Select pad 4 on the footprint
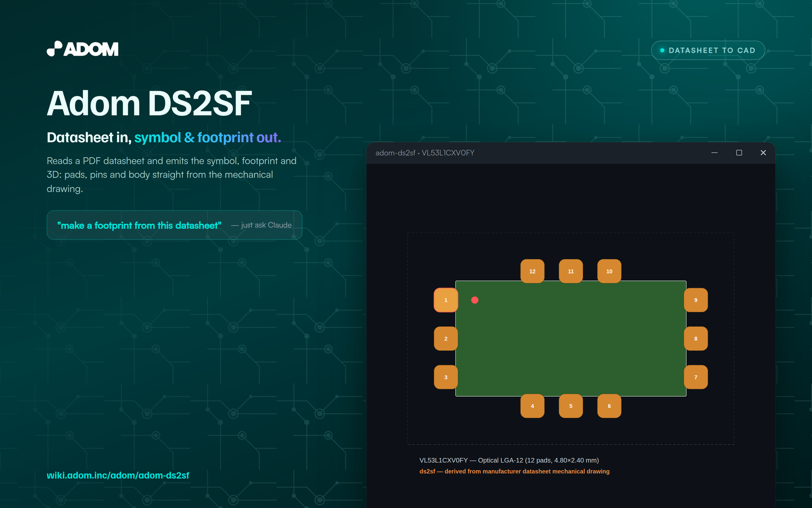This screenshot has width=812, height=508. (532, 406)
